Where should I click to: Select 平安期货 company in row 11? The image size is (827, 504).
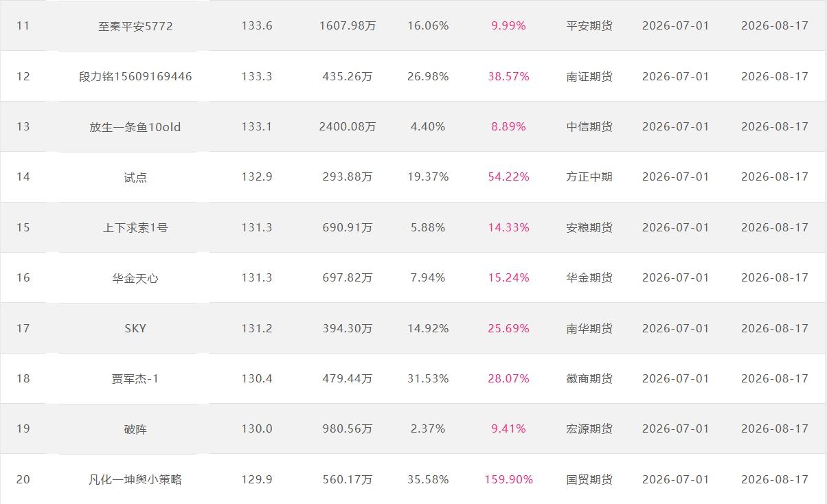(589, 26)
